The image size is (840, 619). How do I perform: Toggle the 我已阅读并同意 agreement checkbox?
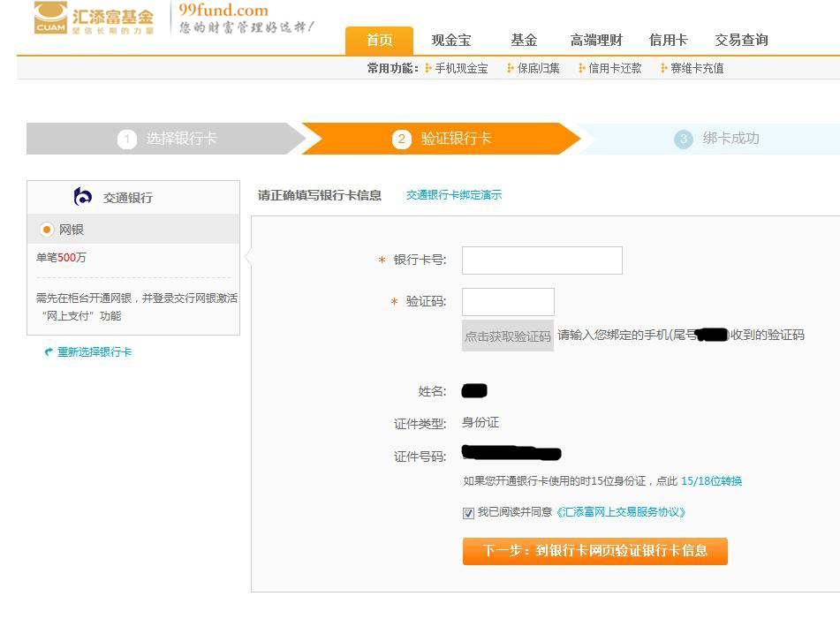click(x=468, y=513)
